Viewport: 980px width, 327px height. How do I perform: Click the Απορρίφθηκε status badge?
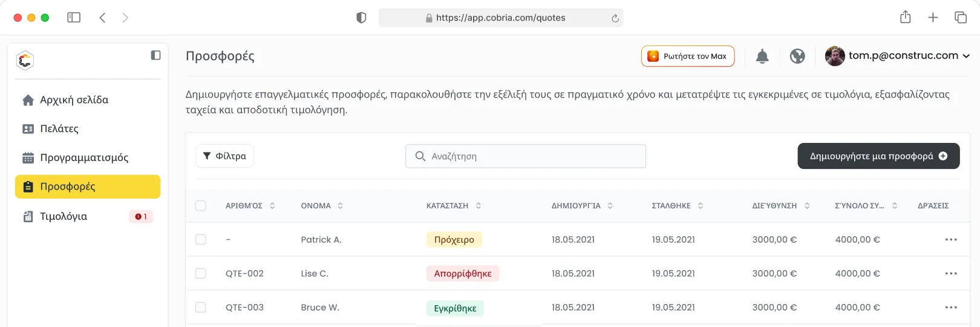click(x=463, y=274)
